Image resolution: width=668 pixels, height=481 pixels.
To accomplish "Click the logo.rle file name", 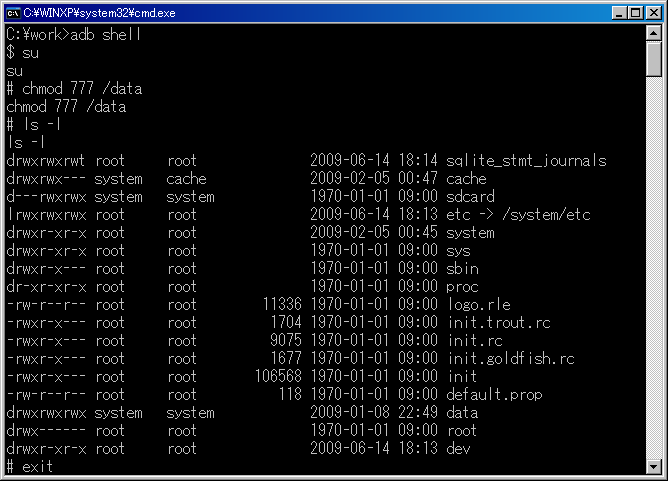I will (479, 305).
